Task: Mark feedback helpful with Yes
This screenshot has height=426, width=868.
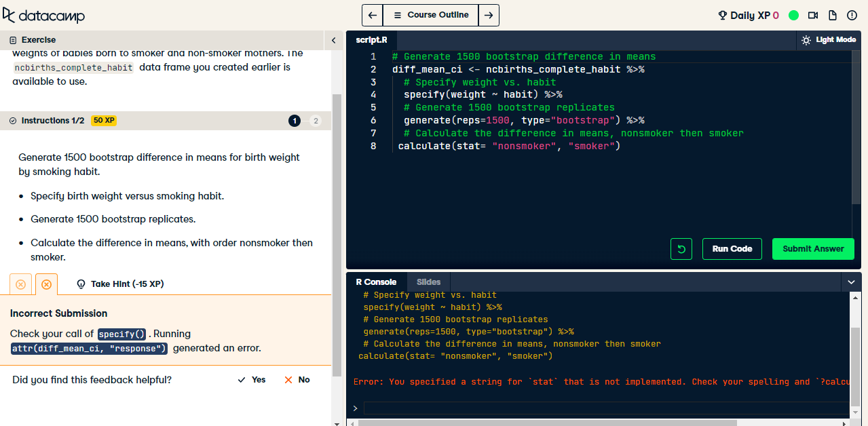Action: click(x=250, y=380)
